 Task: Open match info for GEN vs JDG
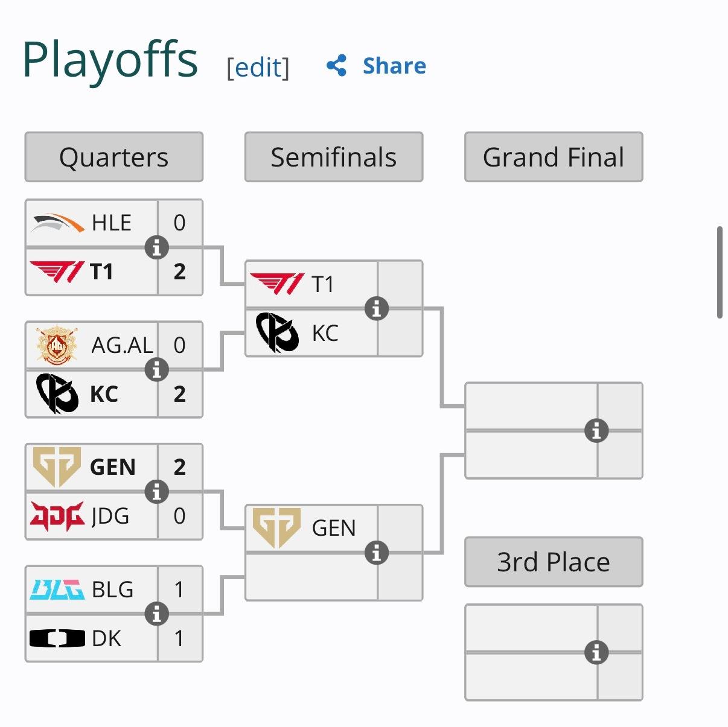point(156,492)
